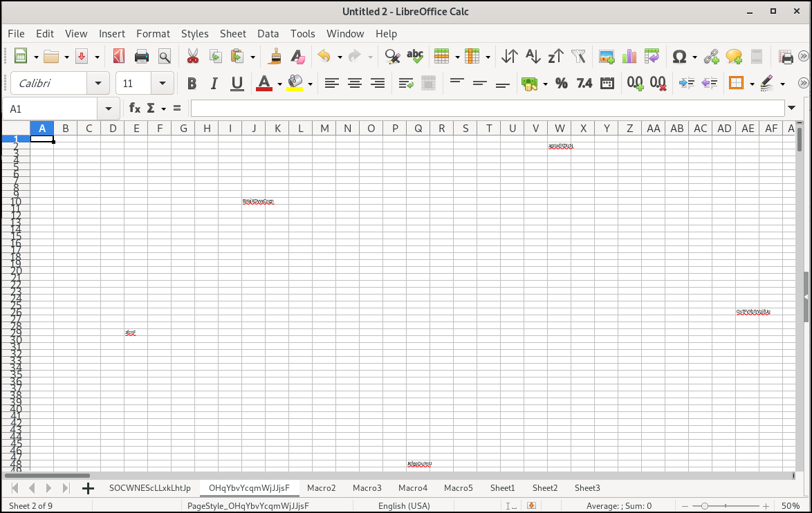Viewport: 812px width, 513px height.
Task: Open the font size dropdown
Action: 163,84
